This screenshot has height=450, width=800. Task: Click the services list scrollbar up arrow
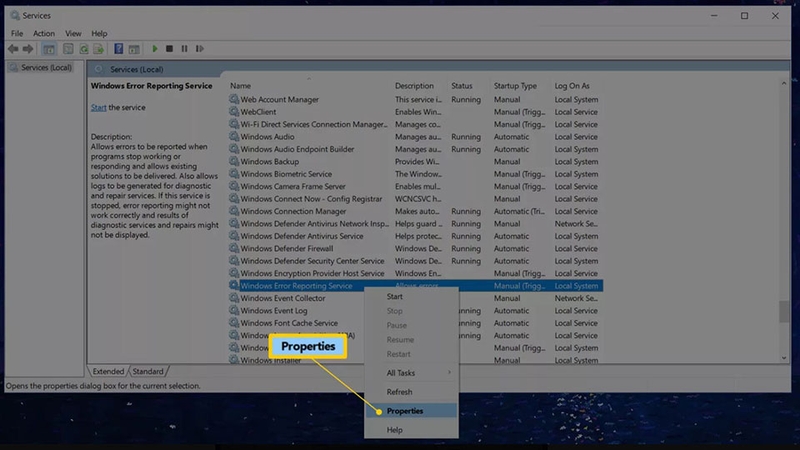coord(784,83)
